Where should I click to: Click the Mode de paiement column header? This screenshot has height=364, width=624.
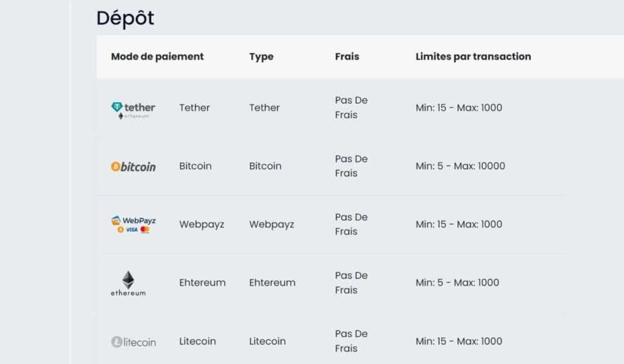[157, 57]
